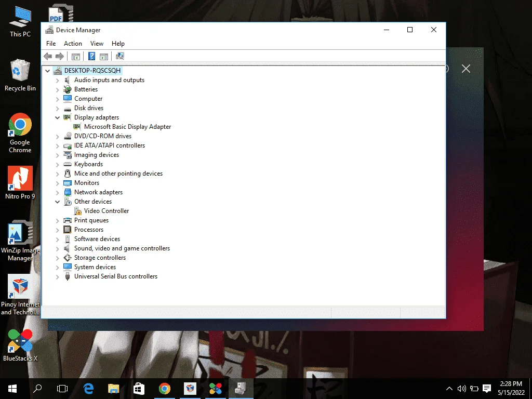
Task: Click Scan for hardware changes toolbar icon
Action: [x=120, y=56]
